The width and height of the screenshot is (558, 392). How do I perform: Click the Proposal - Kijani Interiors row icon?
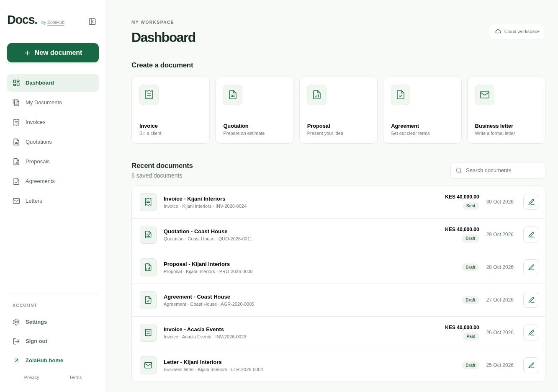pyautogui.click(x=148, y=267)
